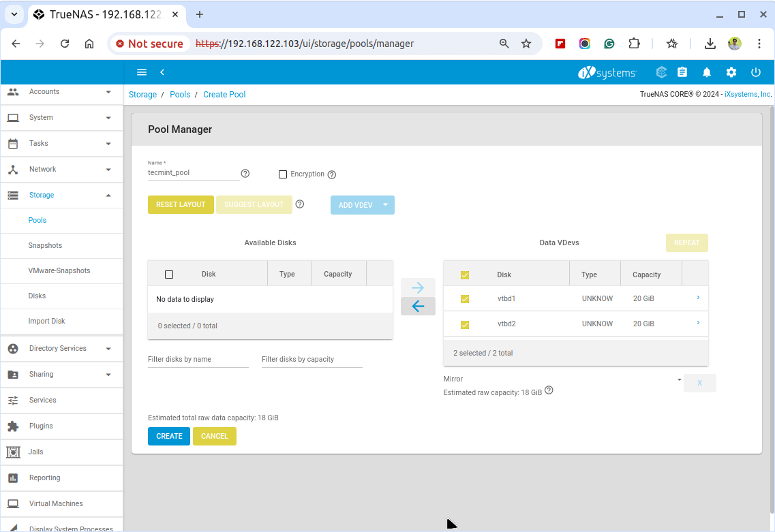Open Jails in the sidebar
775x532 pixels.
pos(62,452)
